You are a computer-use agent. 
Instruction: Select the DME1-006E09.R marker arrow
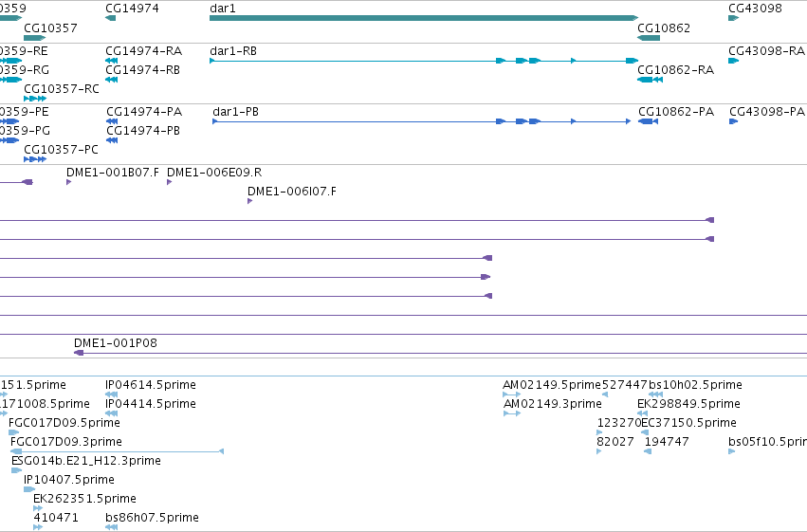(169, 182)
